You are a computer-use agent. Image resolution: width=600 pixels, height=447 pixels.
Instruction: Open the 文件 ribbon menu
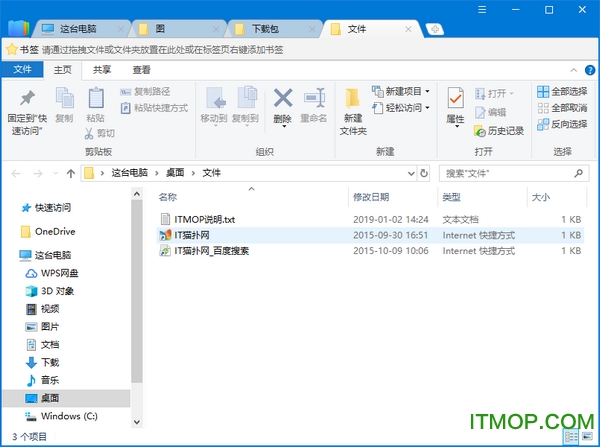coord(22,69)
